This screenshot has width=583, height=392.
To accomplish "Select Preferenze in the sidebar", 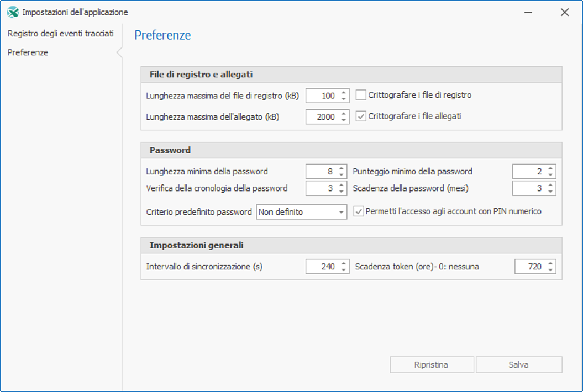I will pos(28,52).
